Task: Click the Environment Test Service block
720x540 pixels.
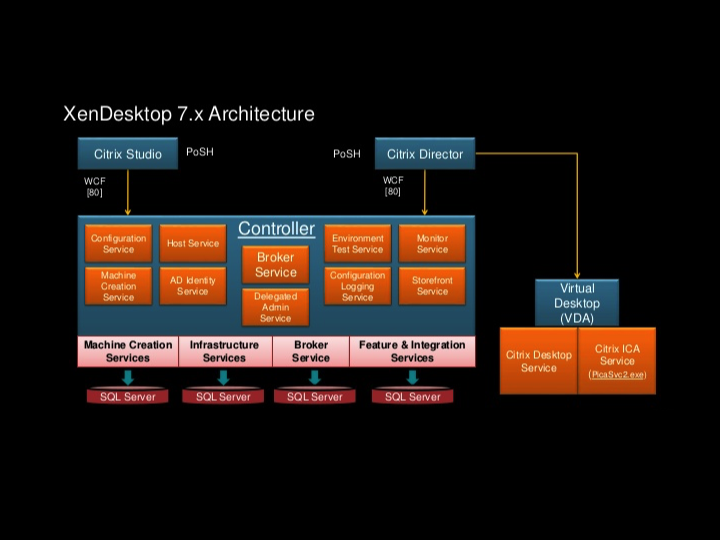Action: pos(358,243)
